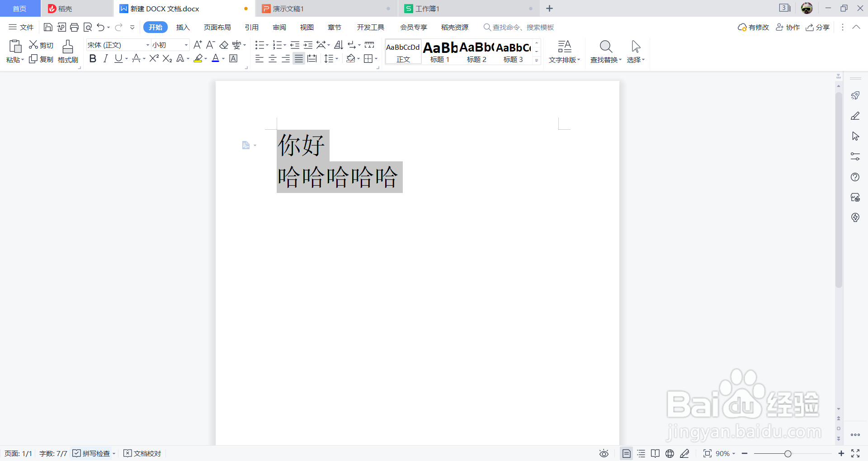
Task: Toggle Underline formatting
Action: 118,58
